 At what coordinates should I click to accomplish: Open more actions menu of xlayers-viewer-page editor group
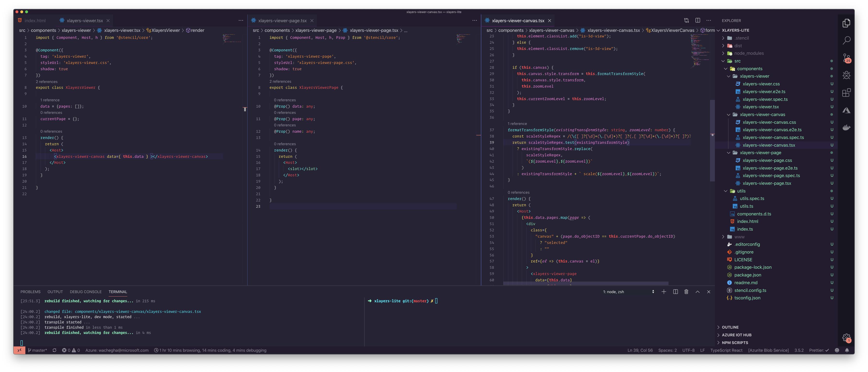[x=474, y=21]
